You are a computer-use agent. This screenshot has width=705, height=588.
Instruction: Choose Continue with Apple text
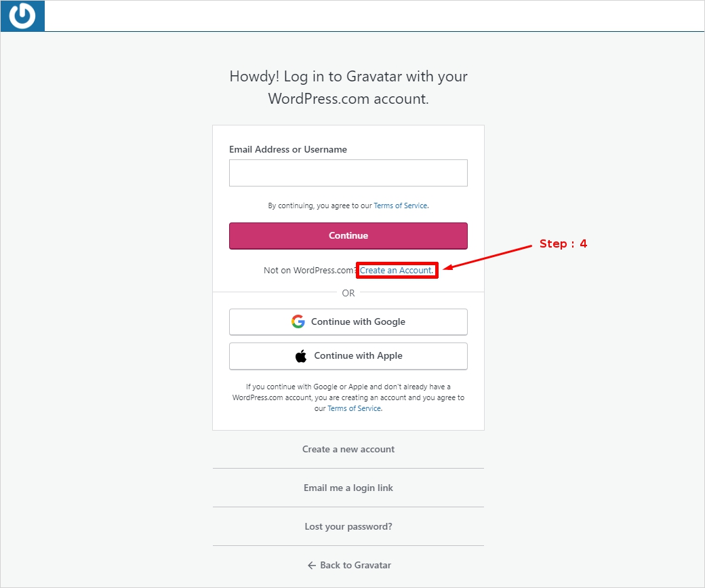coord(358,356)
